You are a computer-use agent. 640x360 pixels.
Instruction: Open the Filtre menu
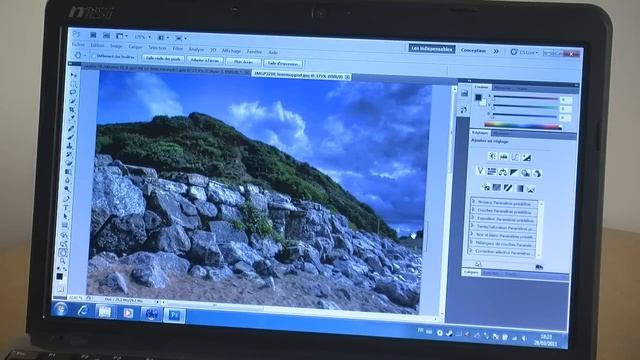178,48
